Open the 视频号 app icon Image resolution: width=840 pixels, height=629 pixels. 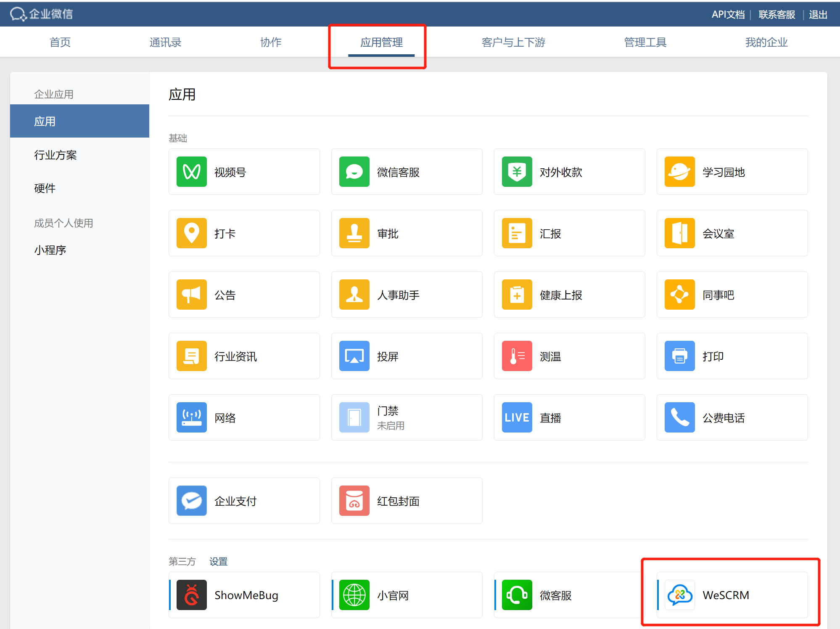point(191,172)
